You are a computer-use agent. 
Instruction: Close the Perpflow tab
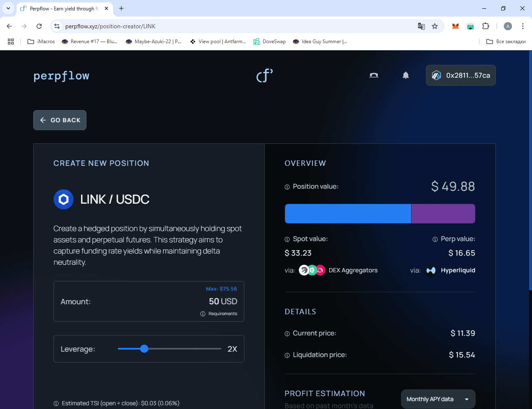click(106, 8)
